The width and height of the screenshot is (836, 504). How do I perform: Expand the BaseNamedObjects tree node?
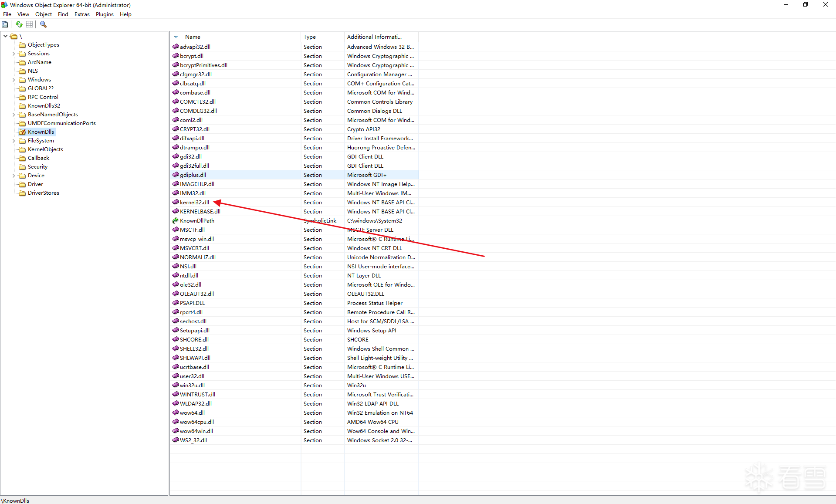pos(14,115)
